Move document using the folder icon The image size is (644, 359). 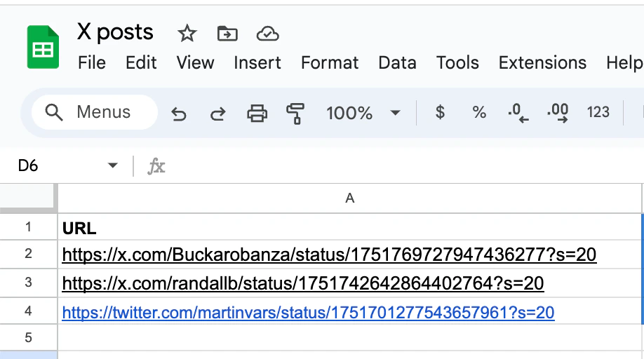(x=227, y=33)
